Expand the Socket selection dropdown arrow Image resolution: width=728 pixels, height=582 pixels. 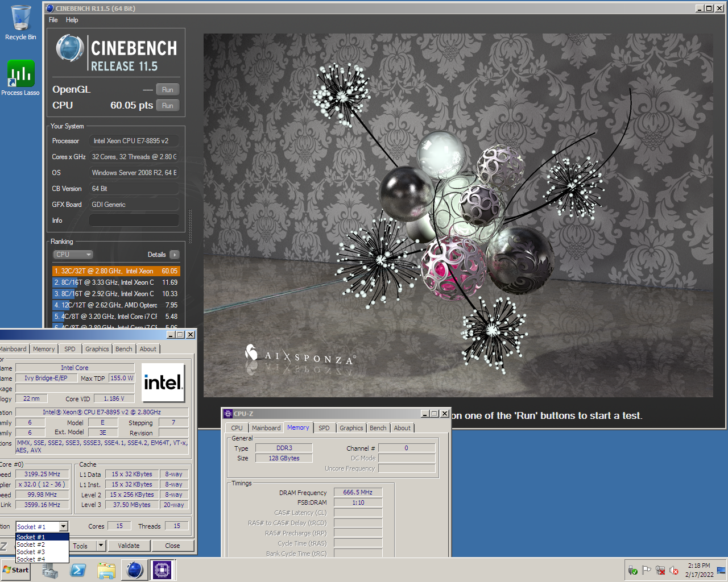[x=64, y=527]
